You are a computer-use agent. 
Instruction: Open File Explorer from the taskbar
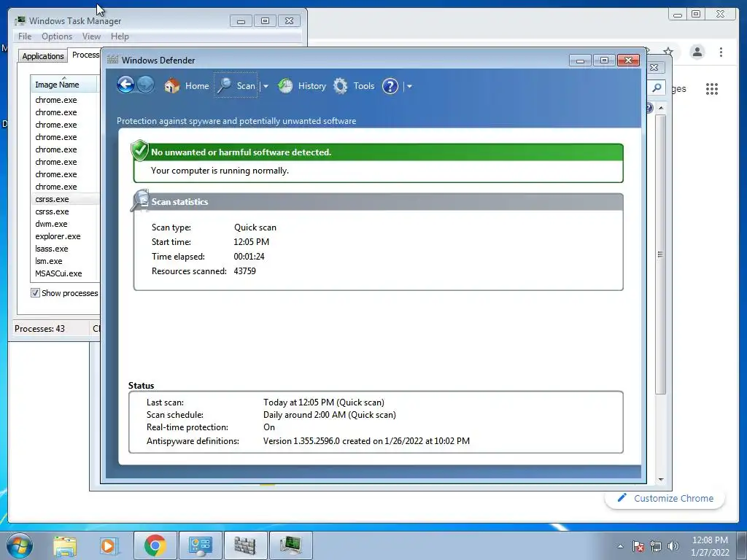65,545
